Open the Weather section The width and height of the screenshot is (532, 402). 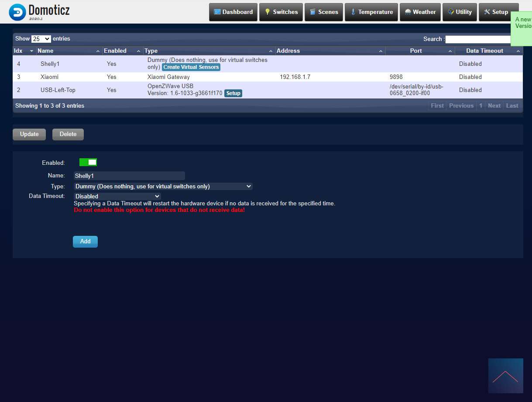pyautogui.click(x=420, y=12)
